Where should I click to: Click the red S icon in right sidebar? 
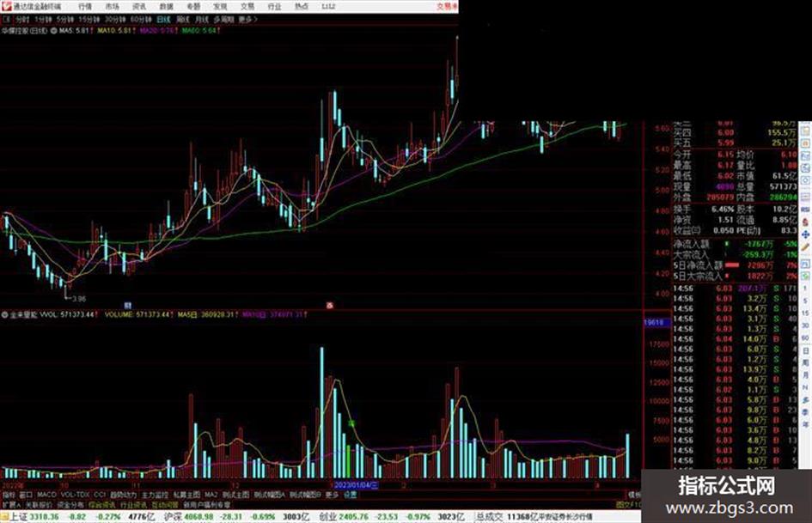(806, 222)
